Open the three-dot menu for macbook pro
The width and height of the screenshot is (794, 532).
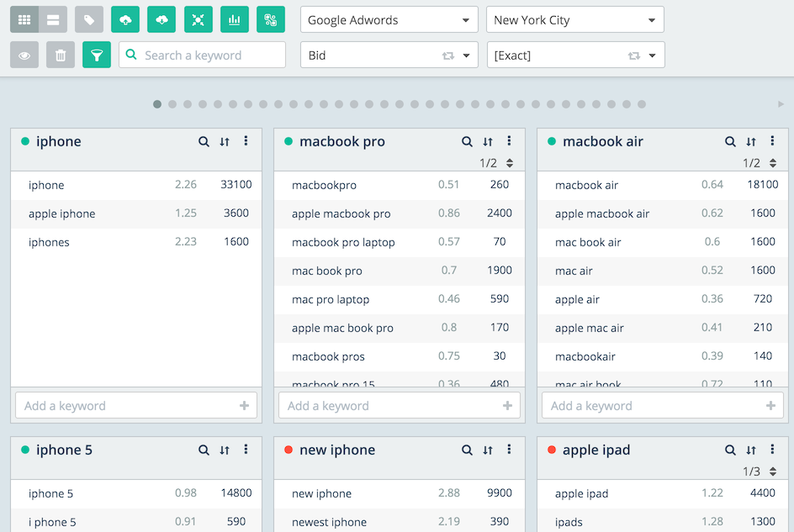[x=509, y=141]
